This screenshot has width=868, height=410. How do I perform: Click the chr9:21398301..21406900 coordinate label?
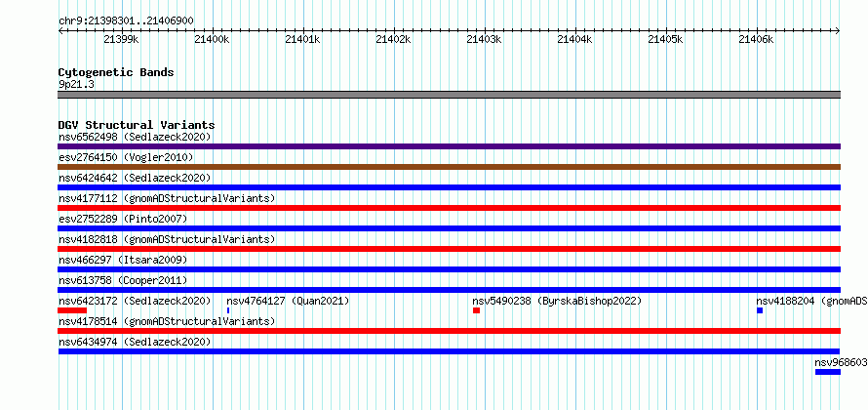(x=126, y=21)
